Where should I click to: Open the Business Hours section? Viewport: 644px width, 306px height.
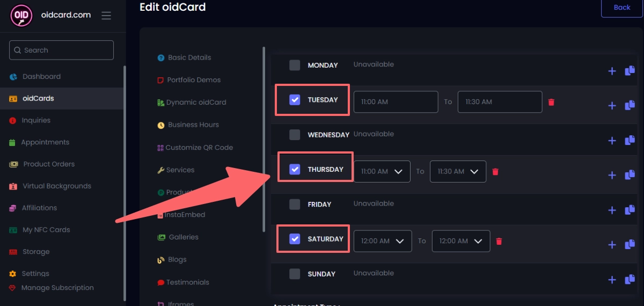click(193, 125)
